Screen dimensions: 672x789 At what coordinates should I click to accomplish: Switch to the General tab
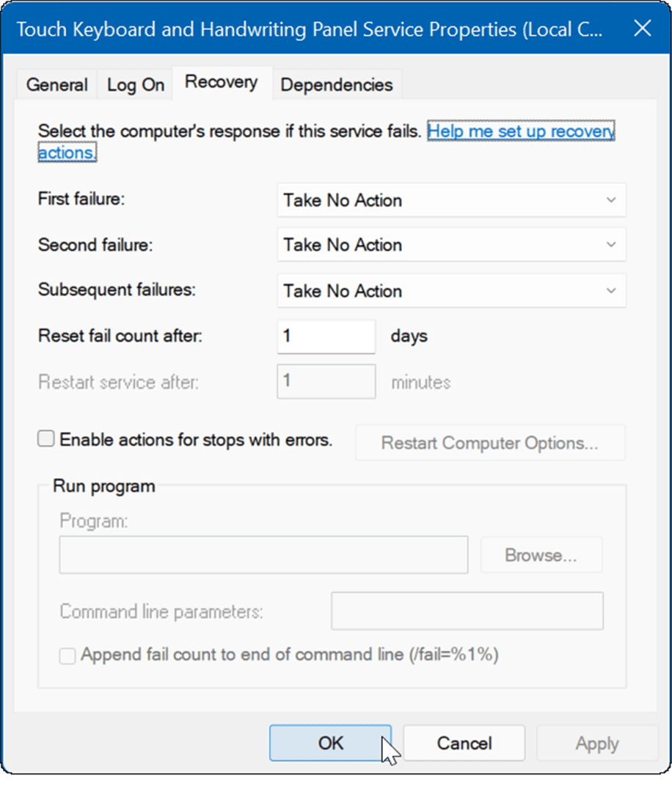click(57, 84)
